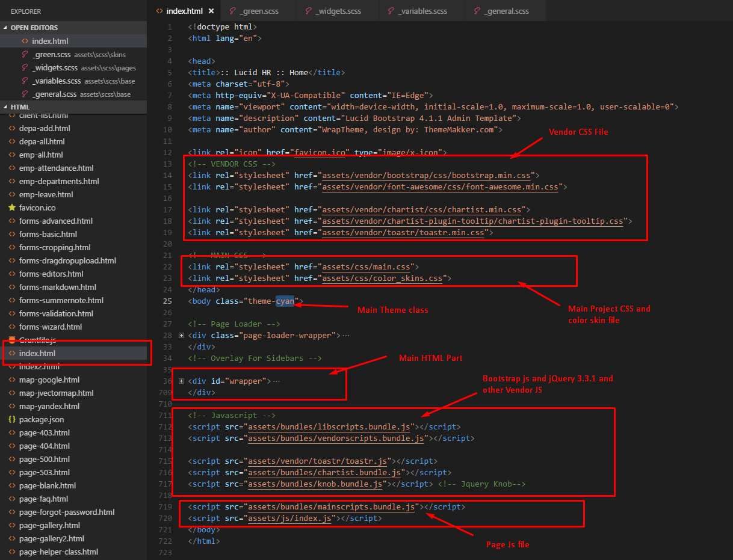Unfold the wrapper div code block

(x=182, y=381)
